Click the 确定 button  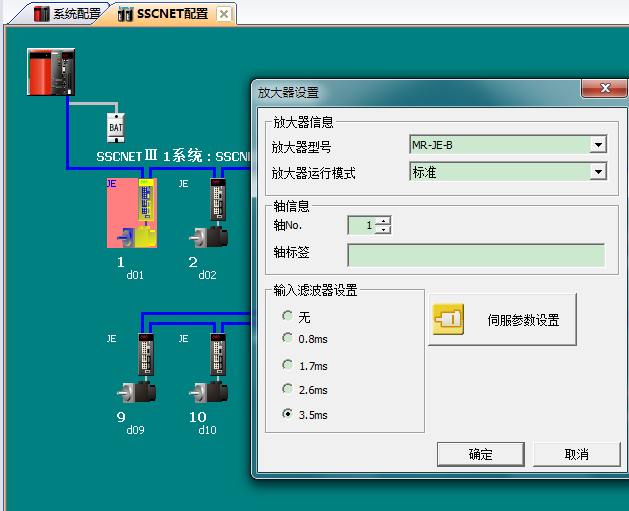(480, 454)
